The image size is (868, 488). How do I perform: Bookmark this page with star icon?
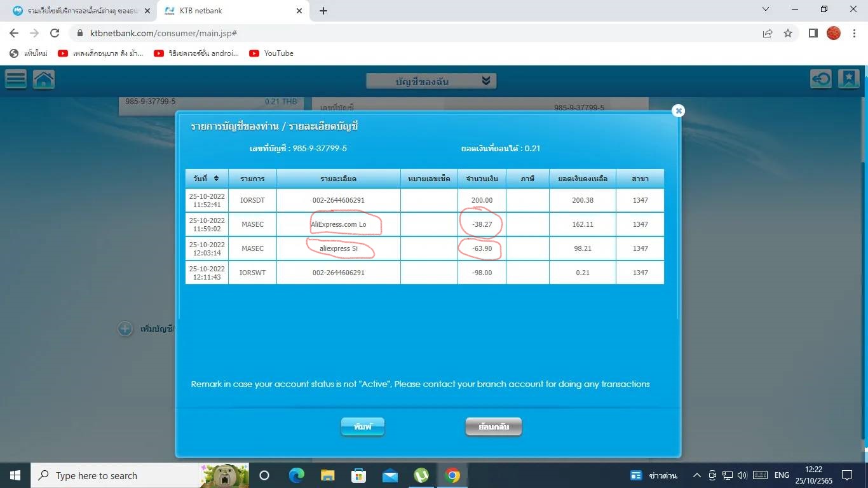pyautogui.click(x=788, y=33)
